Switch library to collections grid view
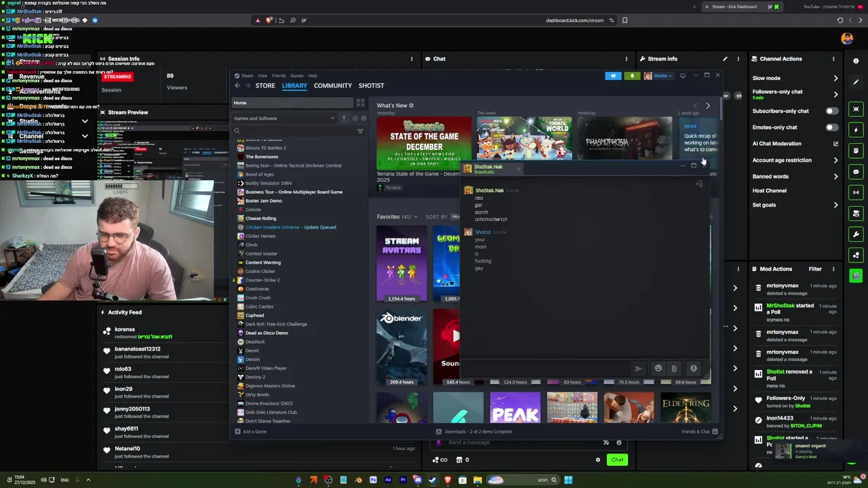868x488 pixels. coord(361,103)
